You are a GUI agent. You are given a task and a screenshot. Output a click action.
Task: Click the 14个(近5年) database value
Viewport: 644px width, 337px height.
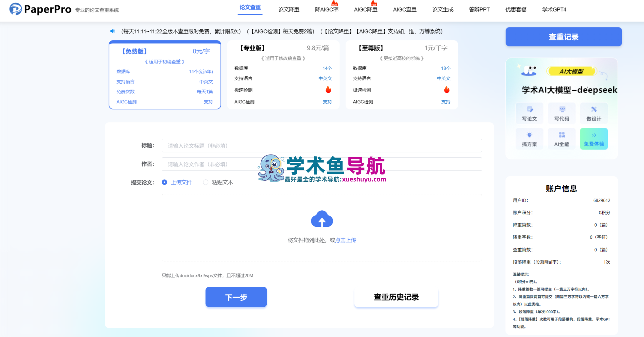[201, 72]
